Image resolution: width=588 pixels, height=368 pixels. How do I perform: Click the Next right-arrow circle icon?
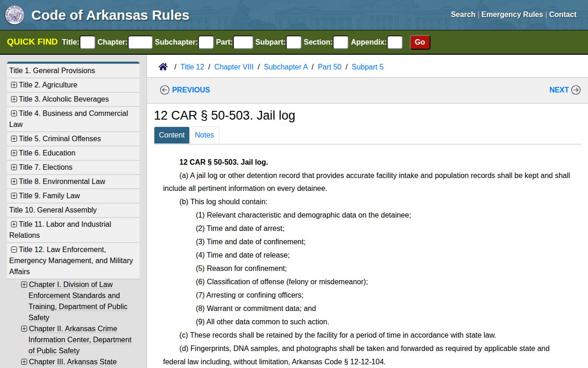576,90
